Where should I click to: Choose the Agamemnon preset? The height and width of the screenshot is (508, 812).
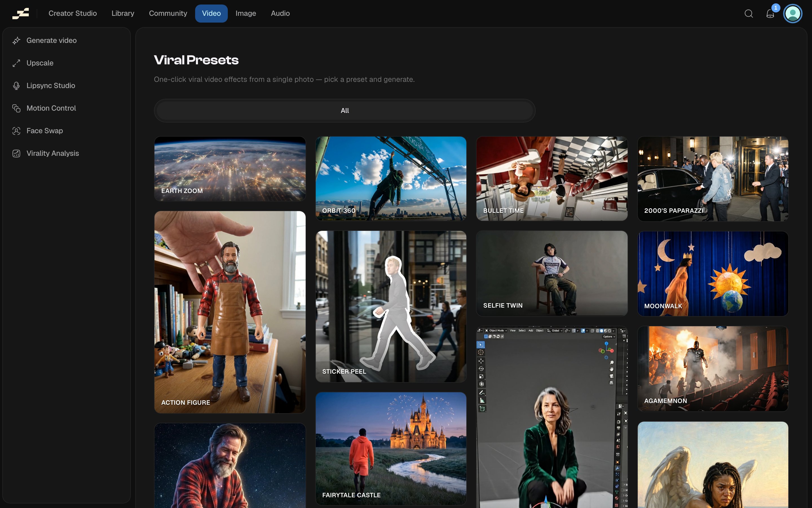tap(713, 369)
